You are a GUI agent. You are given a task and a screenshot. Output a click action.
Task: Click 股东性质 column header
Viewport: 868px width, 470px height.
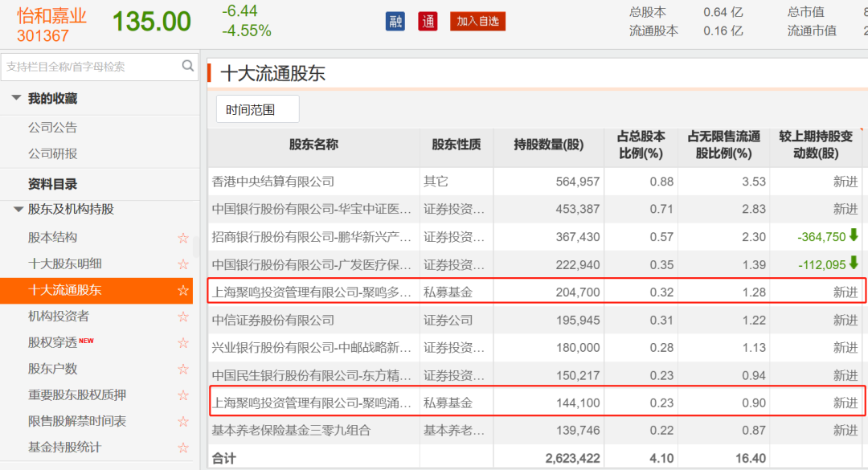pyautogui.click(x=457, y=145)
